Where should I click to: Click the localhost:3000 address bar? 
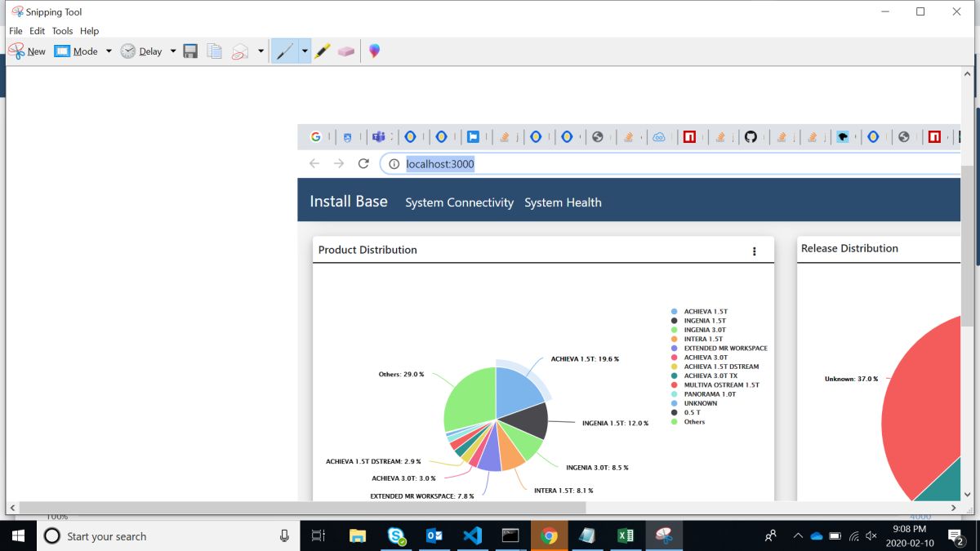pyautogui.click(x=670, y=163)
